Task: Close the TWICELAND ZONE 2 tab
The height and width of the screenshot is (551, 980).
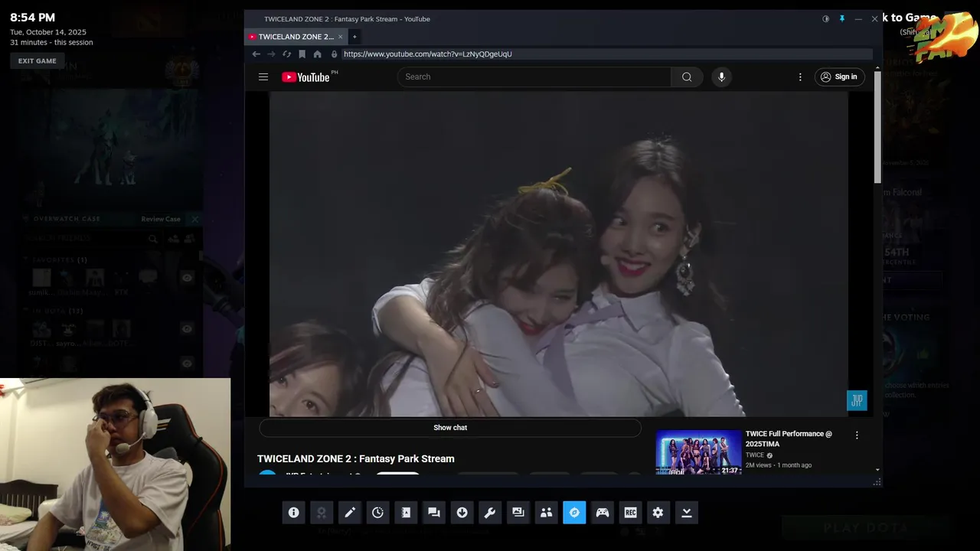Action: (341, 37)
